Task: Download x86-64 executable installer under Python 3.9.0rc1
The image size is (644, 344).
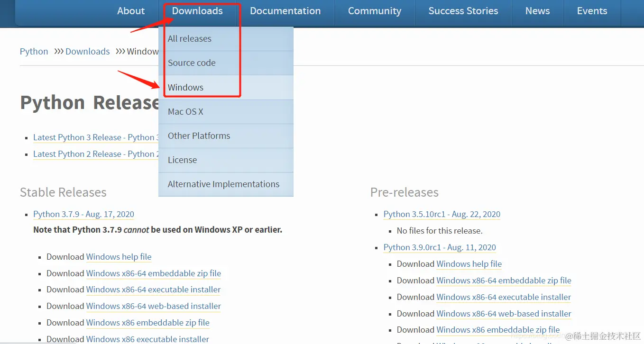Action: (x=504, y=297)
